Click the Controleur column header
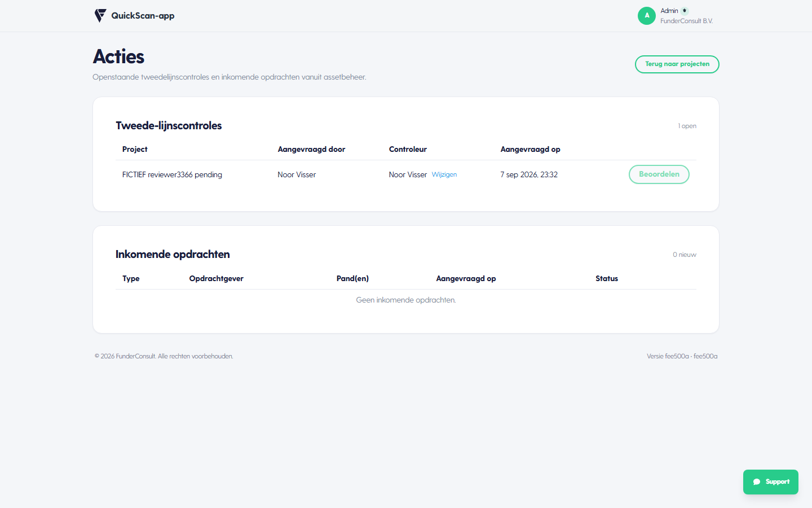The image size is (812, 508). click(x=408, y=150)
